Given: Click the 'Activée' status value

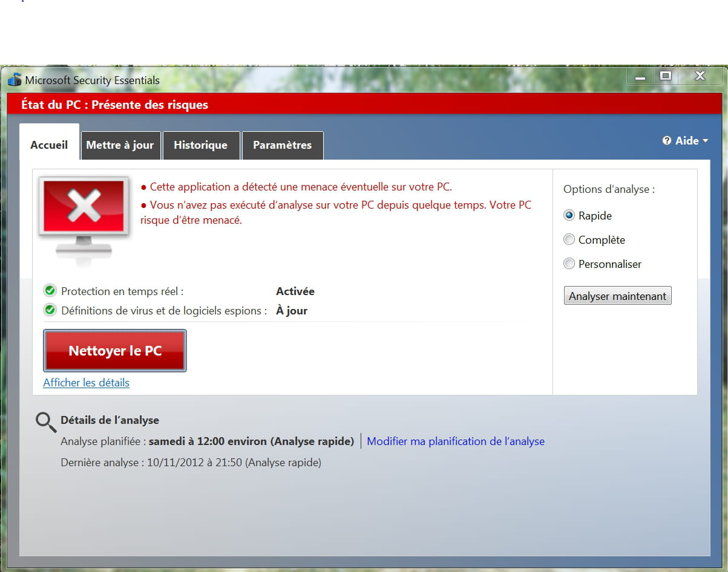Looking at the screenshot, I should coord(295,291).
